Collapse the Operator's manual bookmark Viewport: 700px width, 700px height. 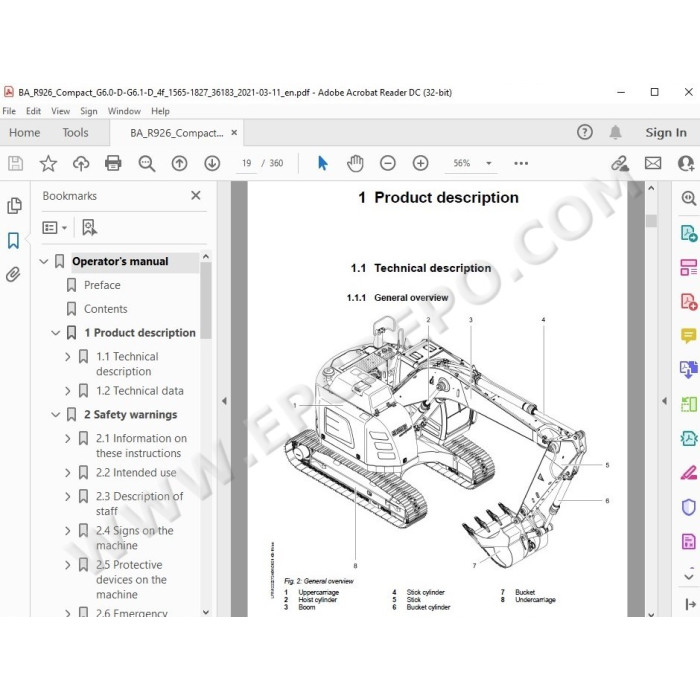pos(44,262)
